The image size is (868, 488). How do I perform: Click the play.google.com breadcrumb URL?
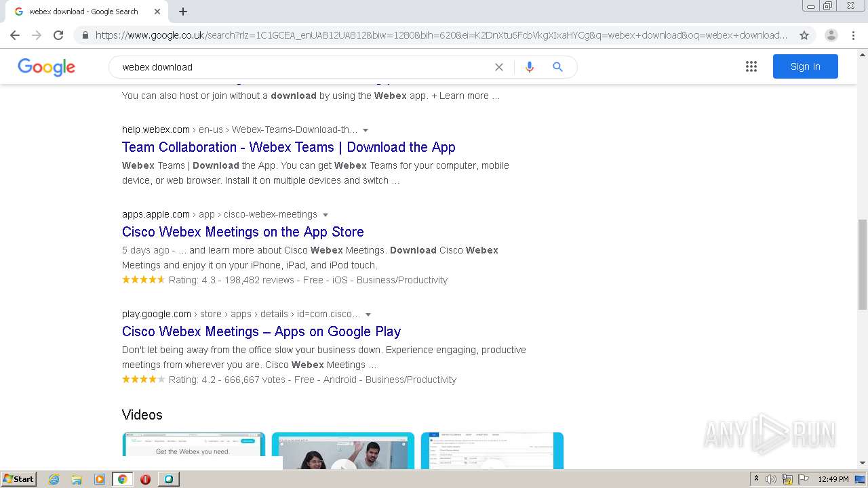pos(241,314)
